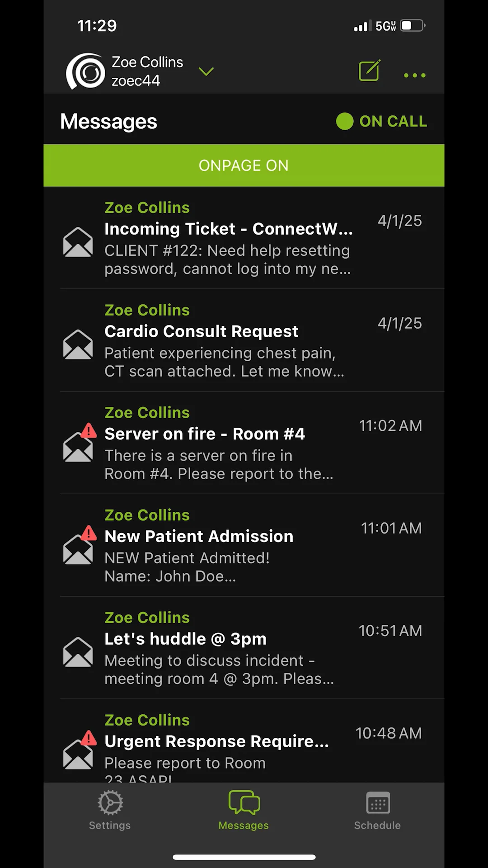Switch to the Schedule tab
Viewport: 488px width, 868px height.
[377, 810]
